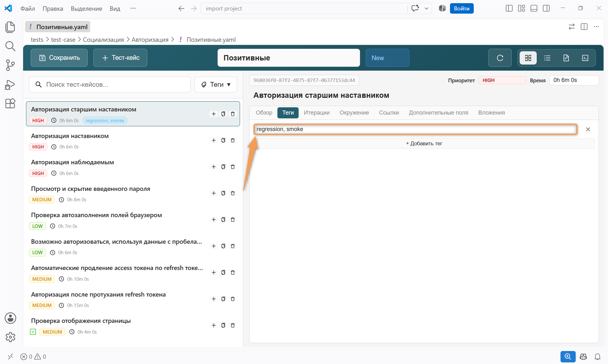The image size is (608, 364).
Task: Open the Файл menu
Action: [28, 9]
